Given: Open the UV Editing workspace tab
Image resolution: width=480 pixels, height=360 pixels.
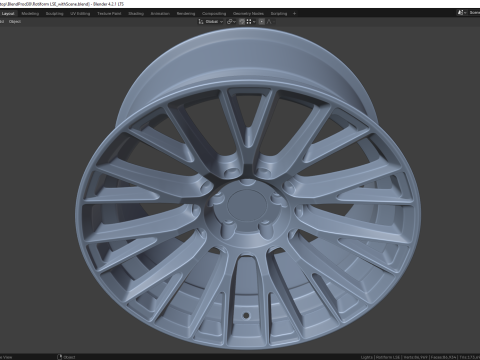Looking at the screenshot, I should 80,14.
